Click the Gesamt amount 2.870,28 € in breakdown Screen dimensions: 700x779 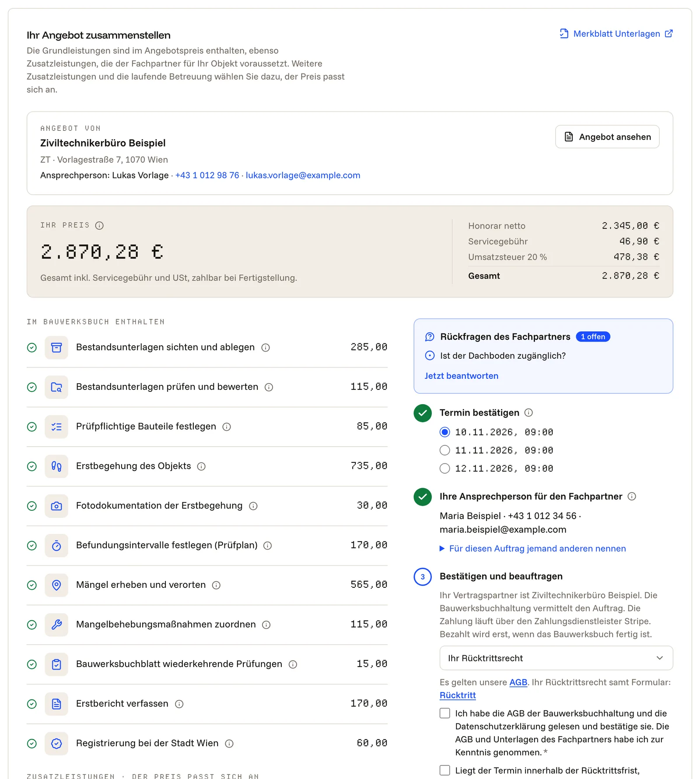[x=630, y=276]
